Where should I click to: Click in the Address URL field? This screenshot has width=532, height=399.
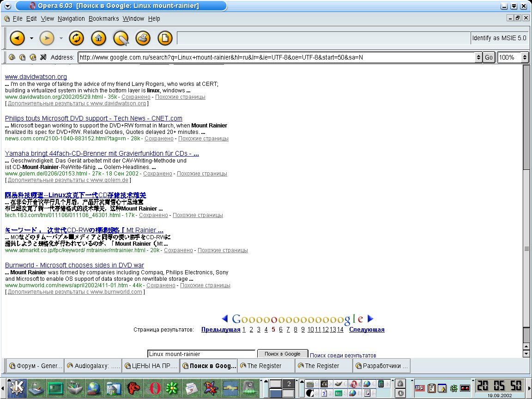tap(276, 57)
